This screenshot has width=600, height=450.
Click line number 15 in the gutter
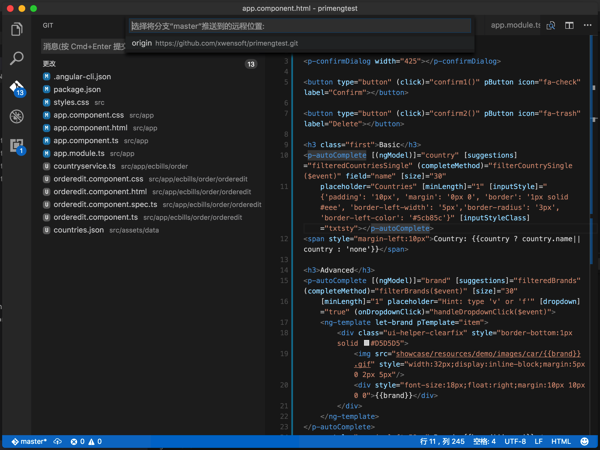(x=284, y=280)
